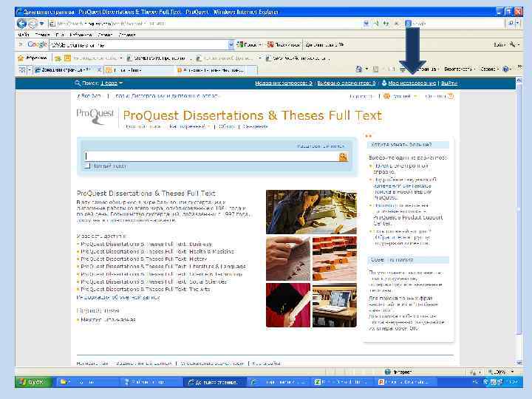Close the first browser tab
Viewport: 532px width, 399px height.
click(x=100, y=70)
